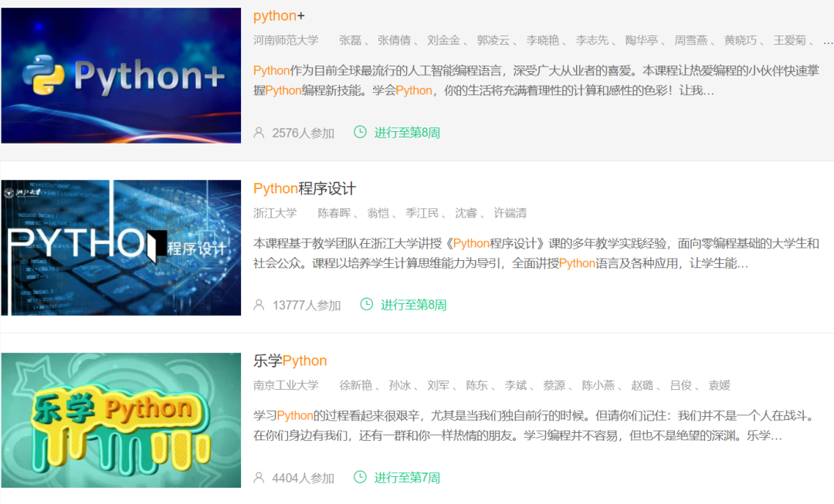Click teacher name 吕俊
The image size is (834, 504).
(681, 385)
